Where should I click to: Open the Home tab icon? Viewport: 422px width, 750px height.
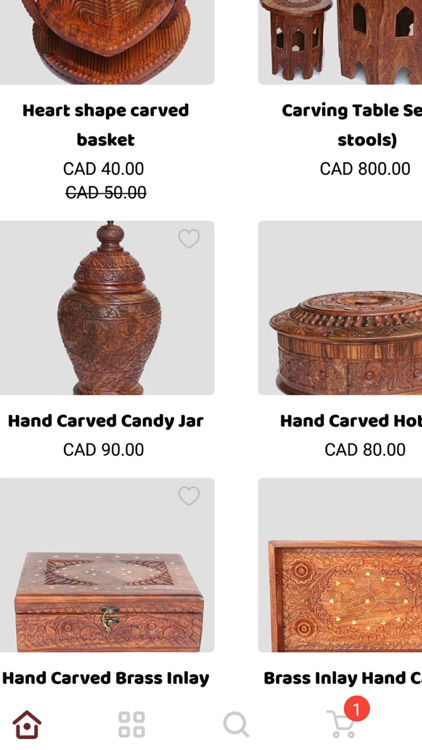pyautogui.click(x=27, y=724)
